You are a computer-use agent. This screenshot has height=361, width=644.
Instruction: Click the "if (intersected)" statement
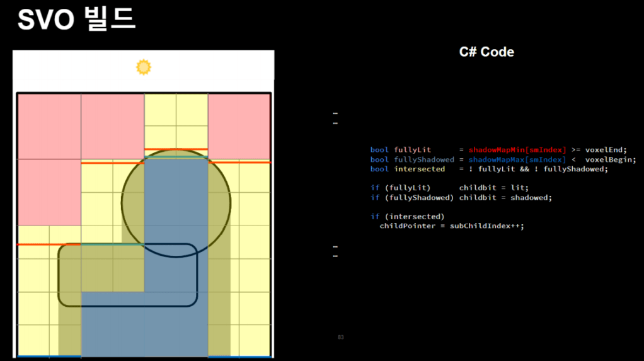click(x=407, y=216)
